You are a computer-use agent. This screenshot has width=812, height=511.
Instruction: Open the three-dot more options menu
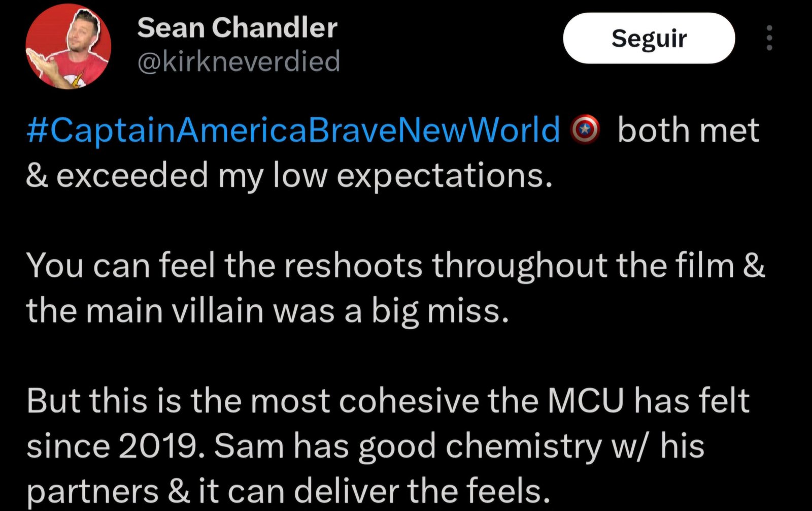[769, 38]
